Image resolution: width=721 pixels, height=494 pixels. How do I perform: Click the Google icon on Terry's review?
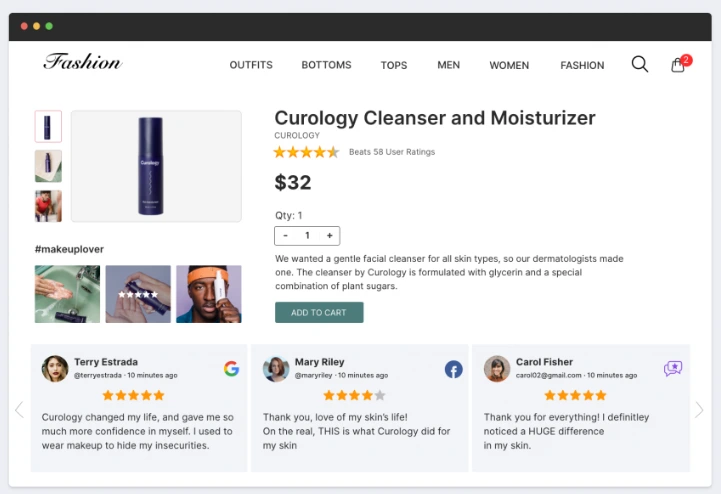231,368
